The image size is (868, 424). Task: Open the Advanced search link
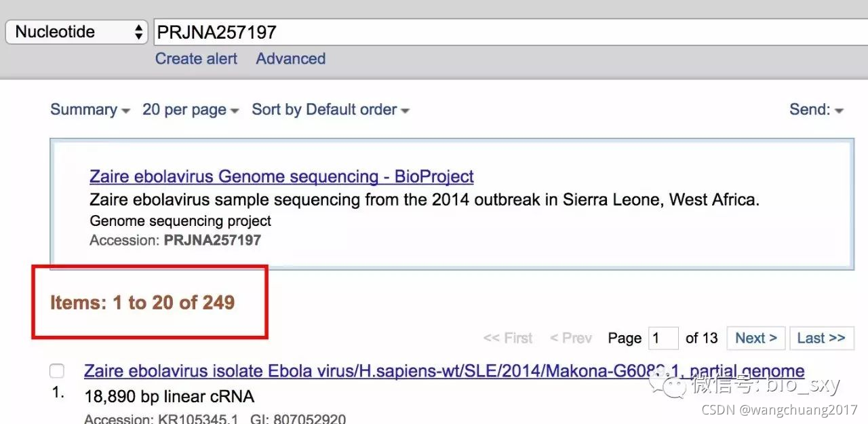point(290,59)
